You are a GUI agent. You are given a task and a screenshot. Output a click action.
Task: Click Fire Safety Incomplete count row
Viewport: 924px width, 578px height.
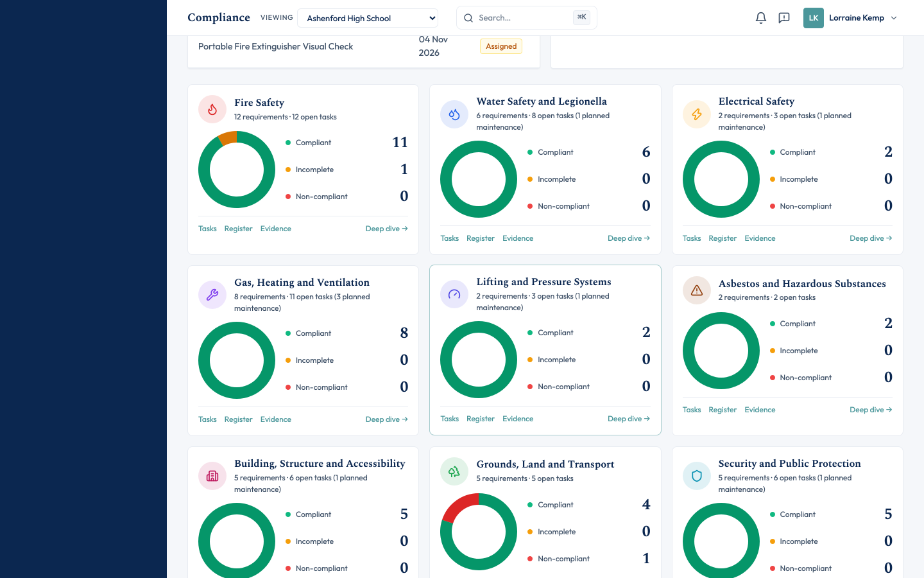click(x=346, y=170)
